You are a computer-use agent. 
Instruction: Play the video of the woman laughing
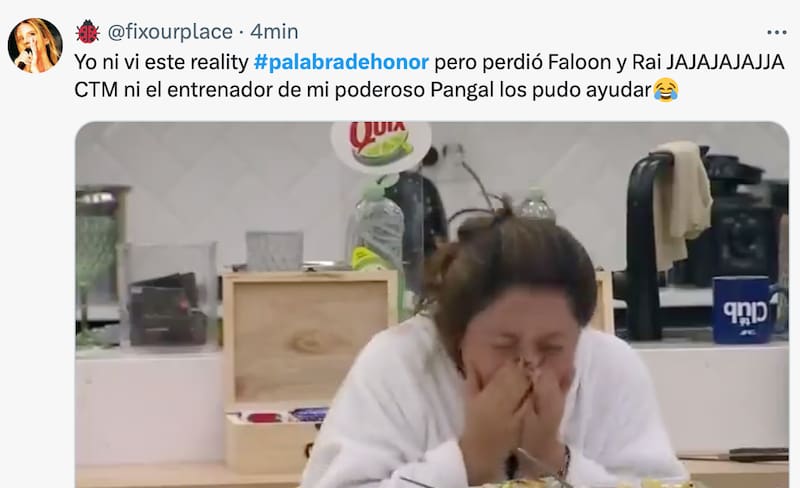click(432, 305)
